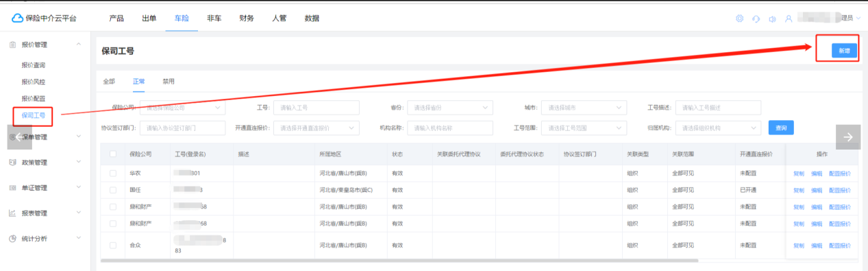This screenshot has width=868, height=271.
Task: Click 配置报价 in the 合众 row
Action: point(840,246)
